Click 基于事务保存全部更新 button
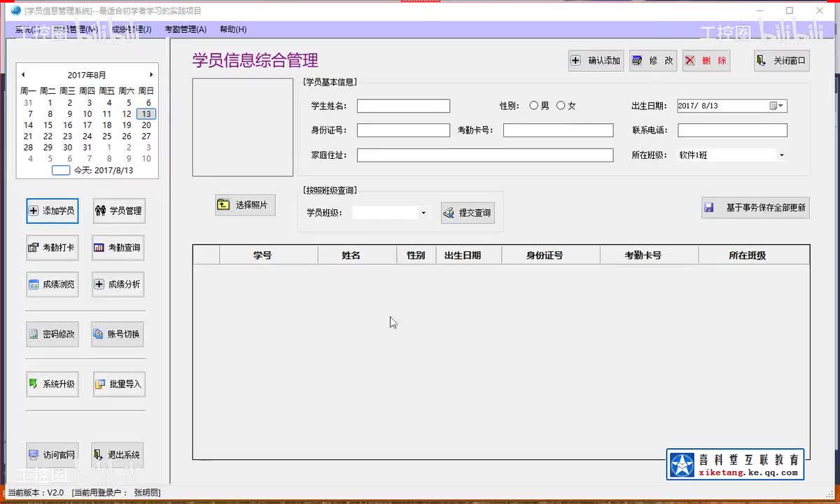 (x=756, y=208)
